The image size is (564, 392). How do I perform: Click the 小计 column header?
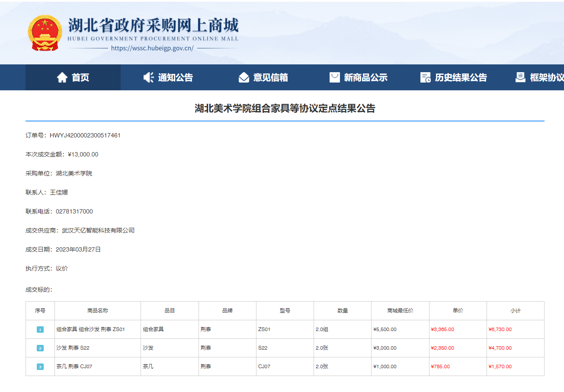pos(516,311)
